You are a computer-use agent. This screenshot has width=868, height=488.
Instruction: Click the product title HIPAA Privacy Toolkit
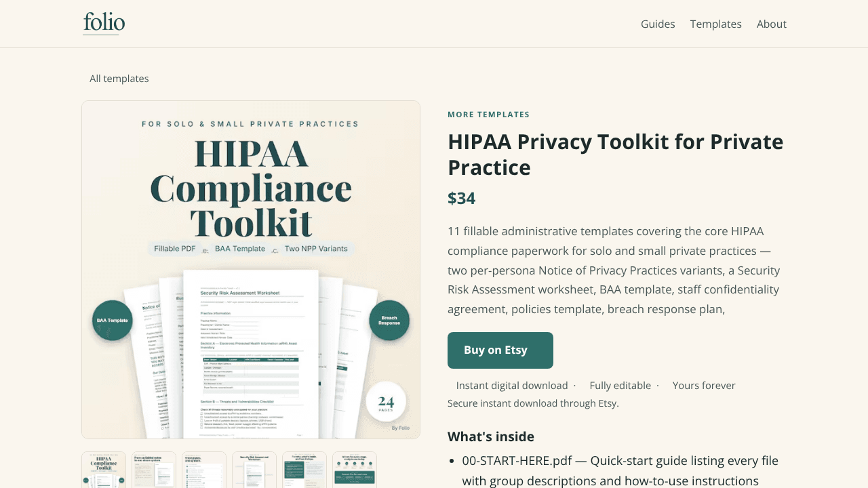pyautogui.click(x=616, y=155)
